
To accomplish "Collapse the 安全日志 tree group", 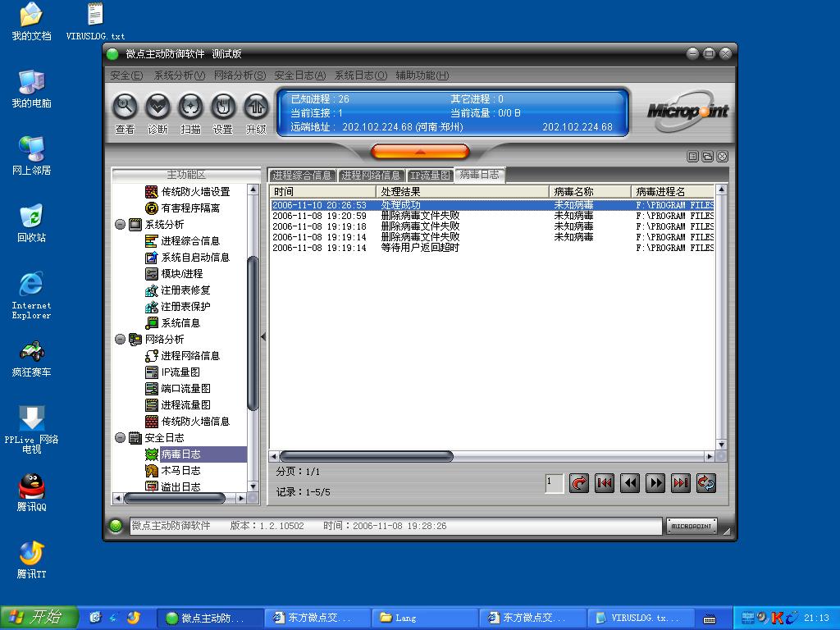I will 120,438.
